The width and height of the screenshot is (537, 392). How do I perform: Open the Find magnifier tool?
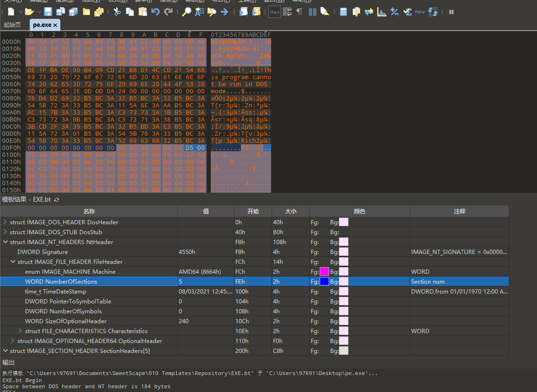tap(186, 12)
